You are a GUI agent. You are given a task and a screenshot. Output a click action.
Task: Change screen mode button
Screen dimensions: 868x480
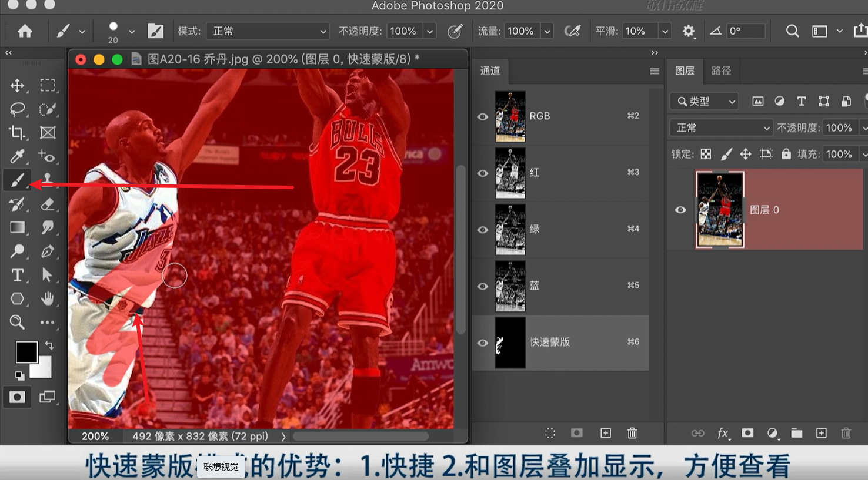coord(47,397)
